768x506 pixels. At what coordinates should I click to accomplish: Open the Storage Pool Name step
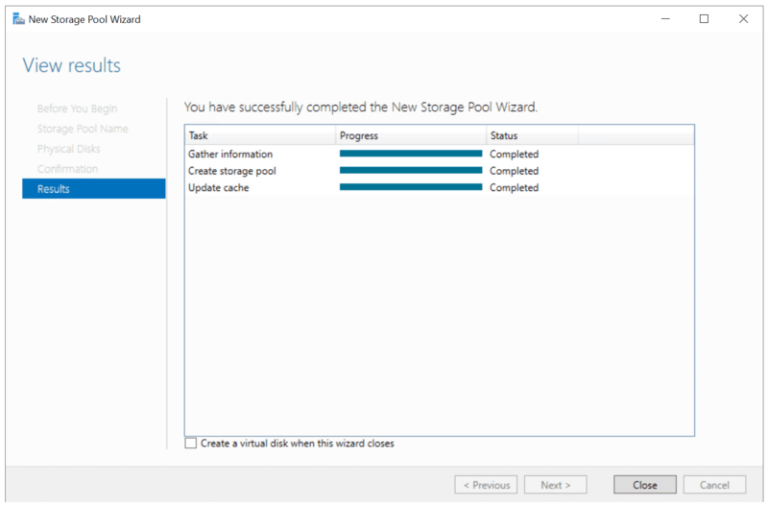[82, 129]
